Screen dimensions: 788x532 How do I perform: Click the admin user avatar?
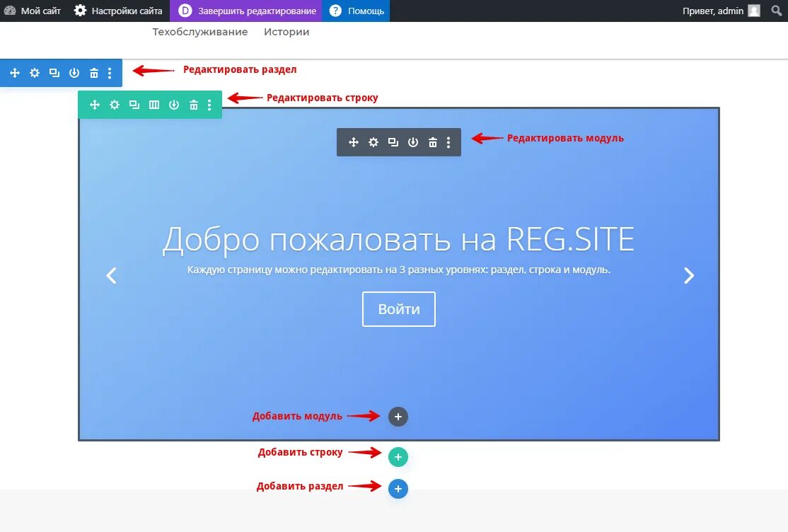754,11
